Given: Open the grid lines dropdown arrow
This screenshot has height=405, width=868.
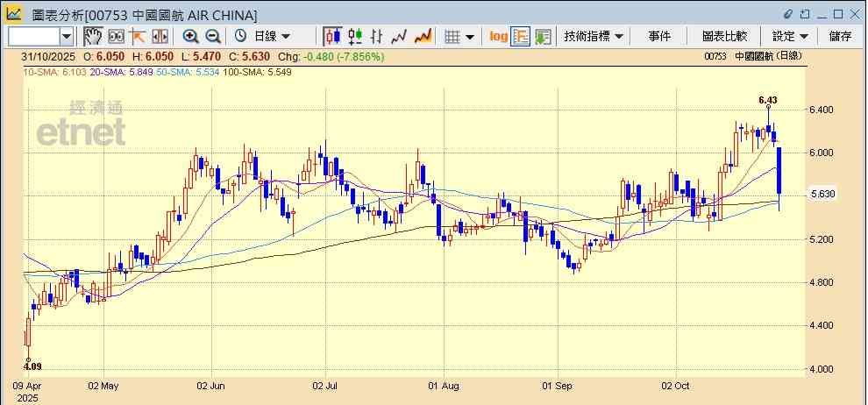Looking at the screenshot, I should pos(470,36).
